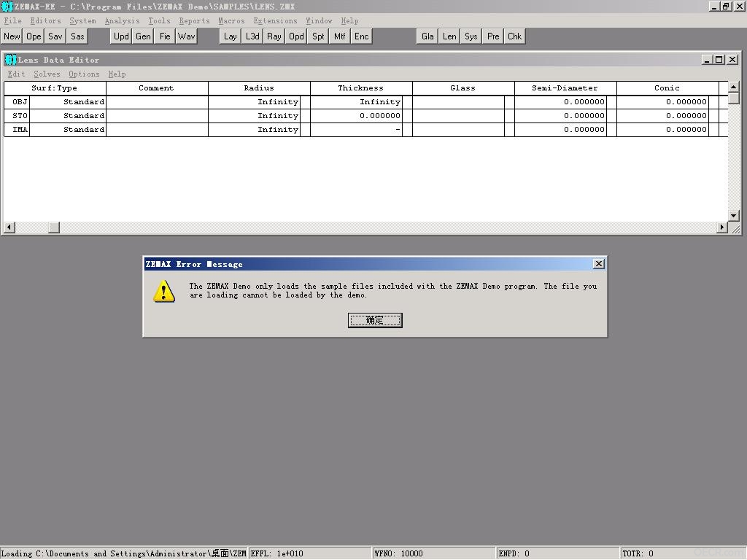
Task: Open the L3d 3D layout button
Action: pos(252,36)
